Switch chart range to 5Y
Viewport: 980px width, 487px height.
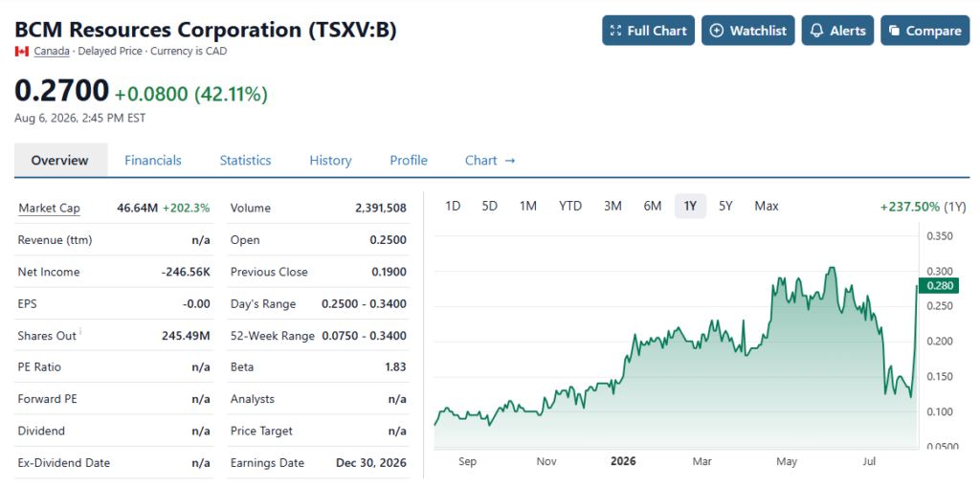click(x=725, y=206)
